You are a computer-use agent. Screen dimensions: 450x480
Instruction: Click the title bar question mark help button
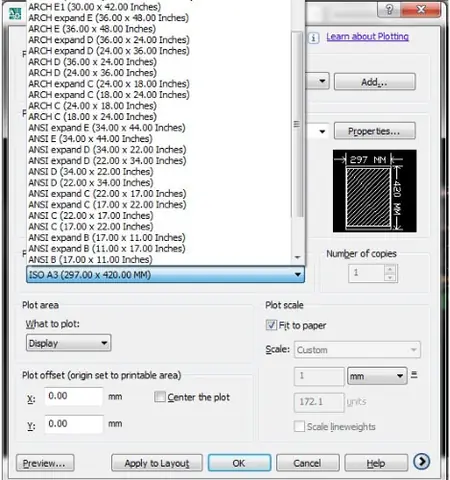389,10
